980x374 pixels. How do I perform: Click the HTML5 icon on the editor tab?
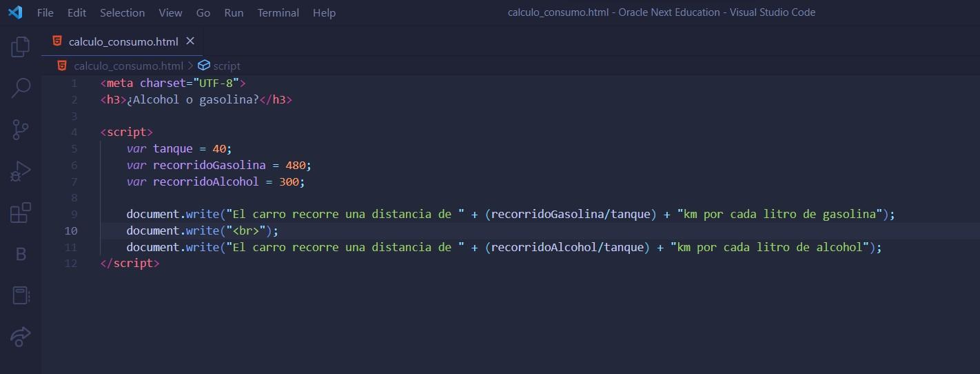57,41
